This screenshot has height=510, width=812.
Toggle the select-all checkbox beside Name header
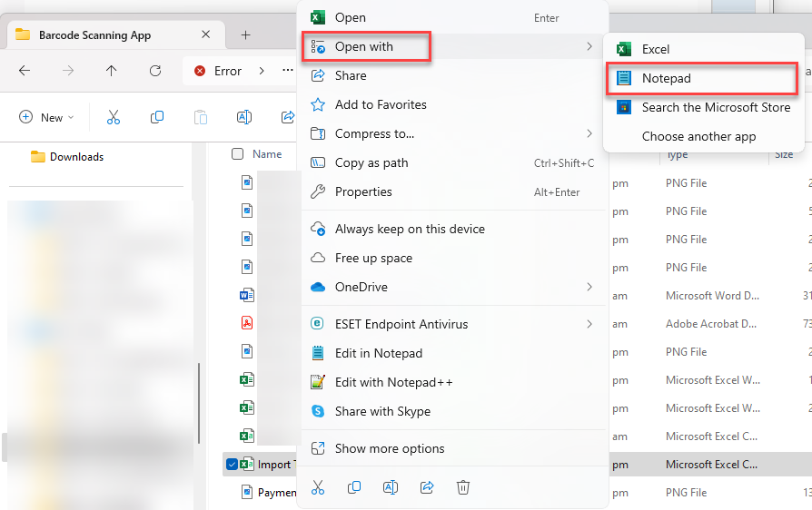coord(238,154)
